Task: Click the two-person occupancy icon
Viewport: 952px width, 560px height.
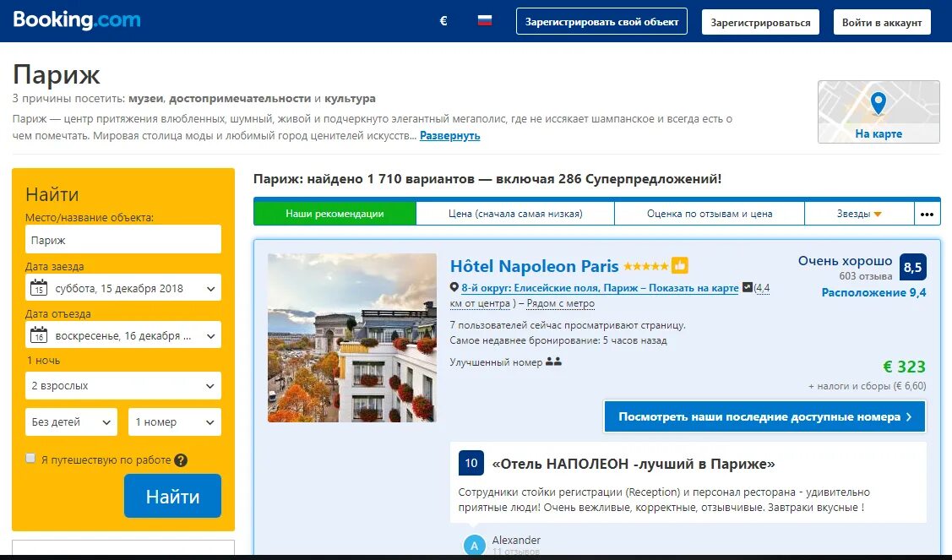Action: click(x=553, y=362)
